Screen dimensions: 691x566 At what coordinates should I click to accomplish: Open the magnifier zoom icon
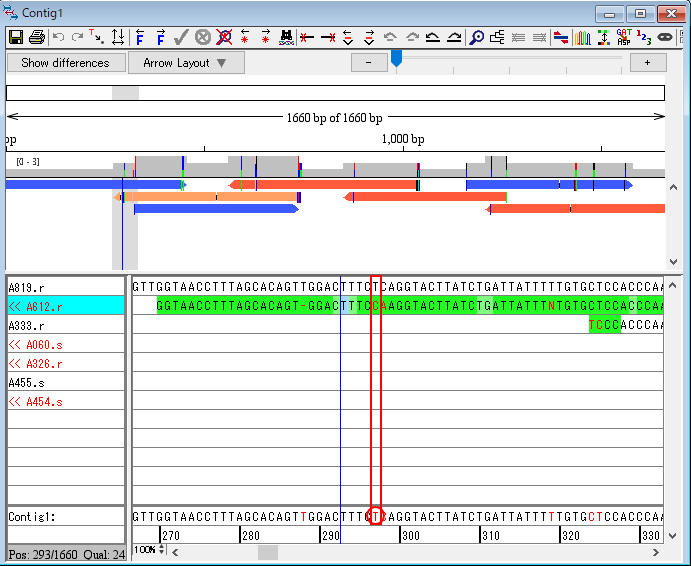pyautogui.click(x=476, y=38)
